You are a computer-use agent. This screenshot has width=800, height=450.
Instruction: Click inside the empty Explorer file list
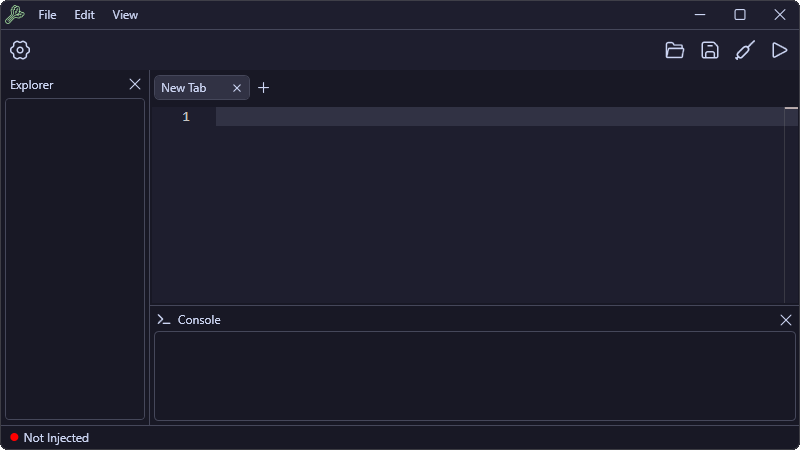tap(75, 259)
